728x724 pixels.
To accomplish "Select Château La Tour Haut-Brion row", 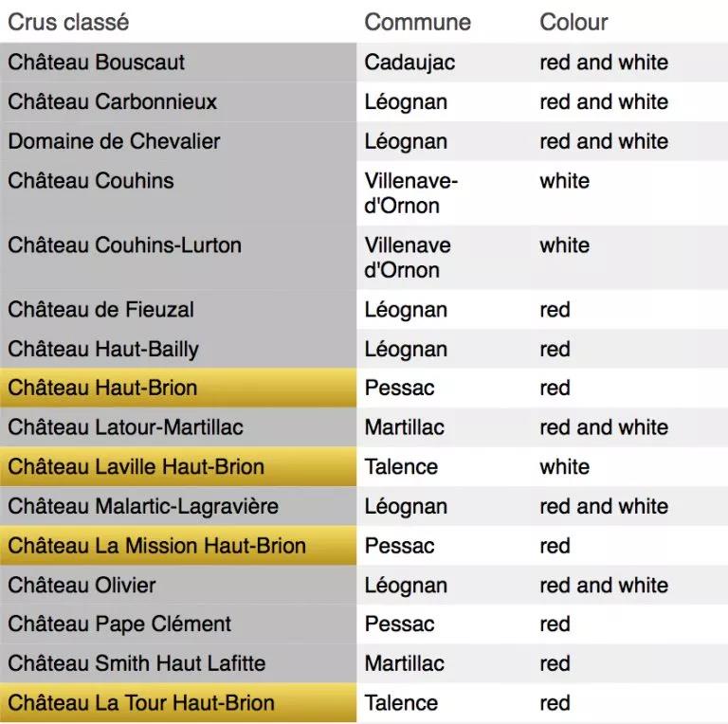I will [x=141, y=703].
